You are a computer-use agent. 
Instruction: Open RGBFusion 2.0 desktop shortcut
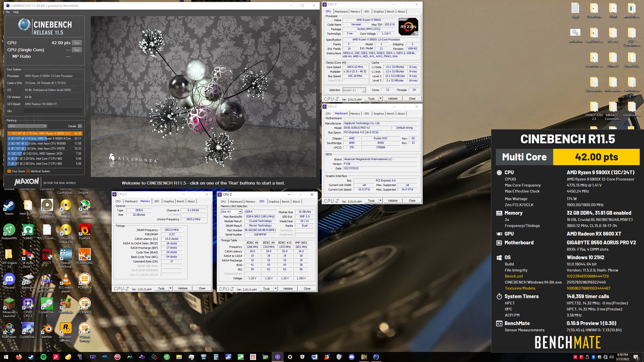pyautogui.click(x=9, y=332)
